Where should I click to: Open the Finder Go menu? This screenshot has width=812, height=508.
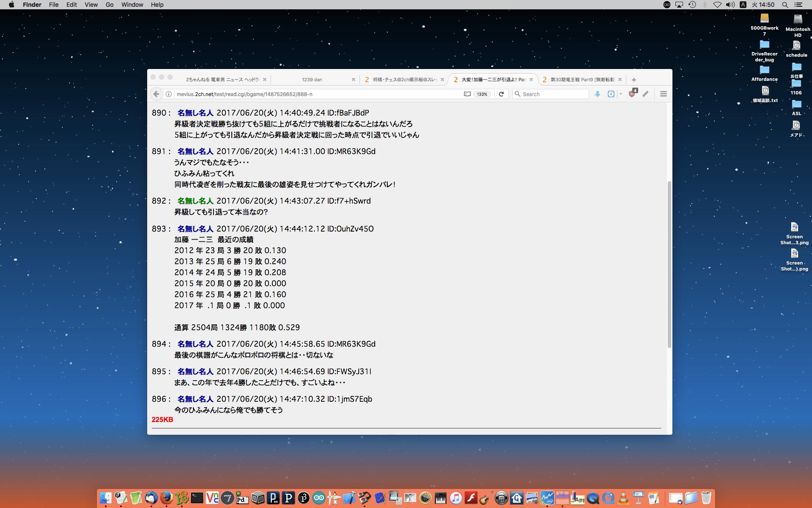pos(110,5)
